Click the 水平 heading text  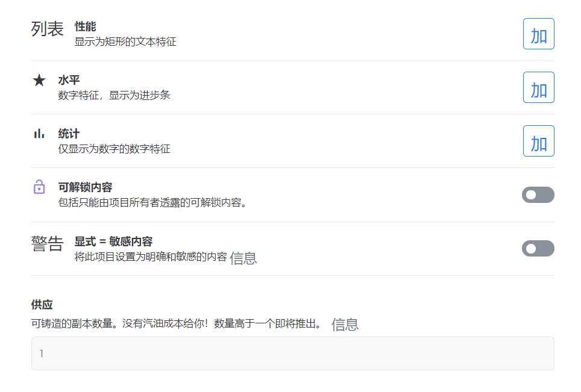click(x=69, y=80)
